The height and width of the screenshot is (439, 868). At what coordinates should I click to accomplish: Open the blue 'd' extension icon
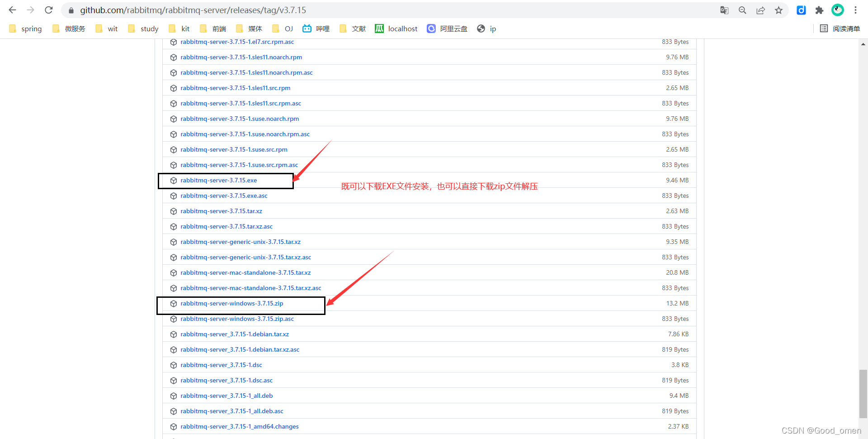click(x=801, y=10)
